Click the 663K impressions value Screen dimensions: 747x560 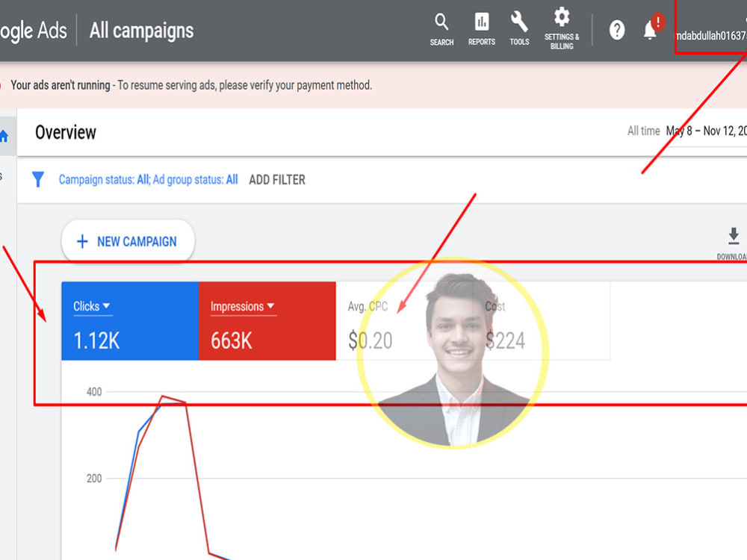231,340
